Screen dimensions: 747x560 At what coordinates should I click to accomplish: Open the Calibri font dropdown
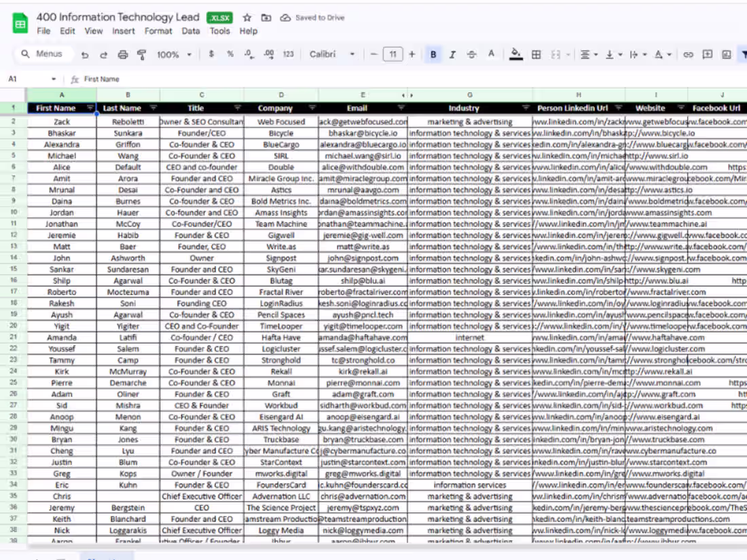(x=332, y=54)
